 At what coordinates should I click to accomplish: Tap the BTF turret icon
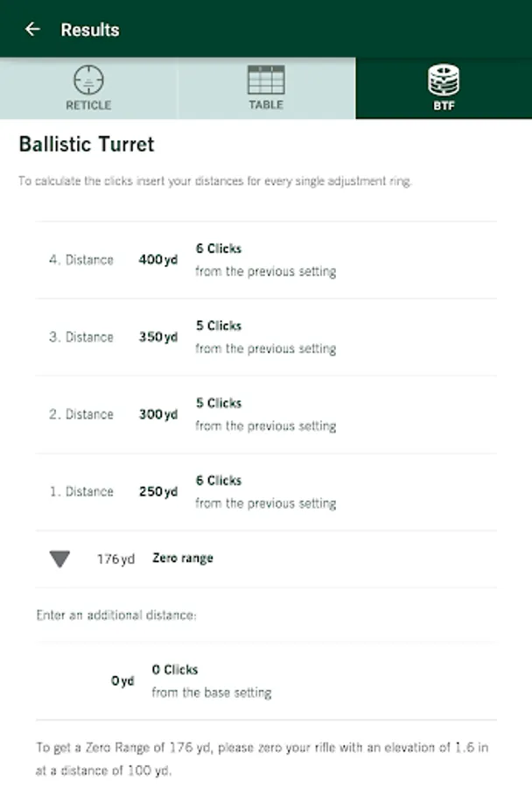pos(444,81)
